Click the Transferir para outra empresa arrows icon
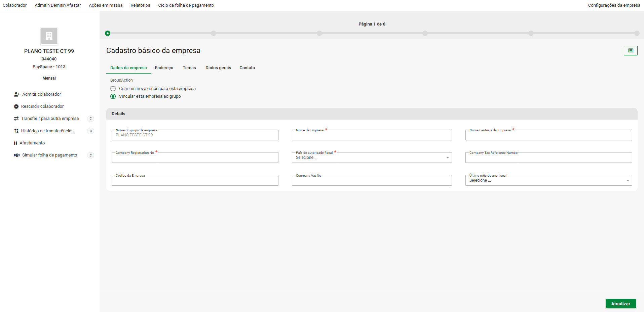Screen dimensions: 644x312 tap(16, 119)
